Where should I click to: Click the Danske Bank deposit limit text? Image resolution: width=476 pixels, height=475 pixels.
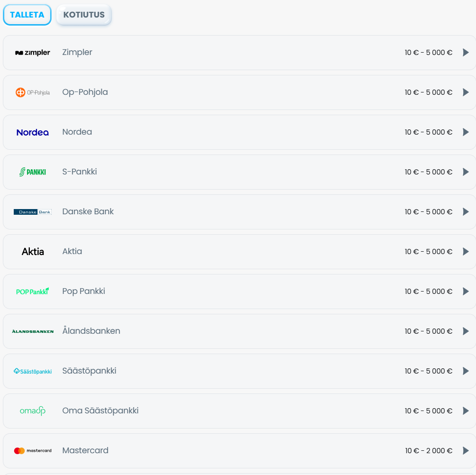429,212
